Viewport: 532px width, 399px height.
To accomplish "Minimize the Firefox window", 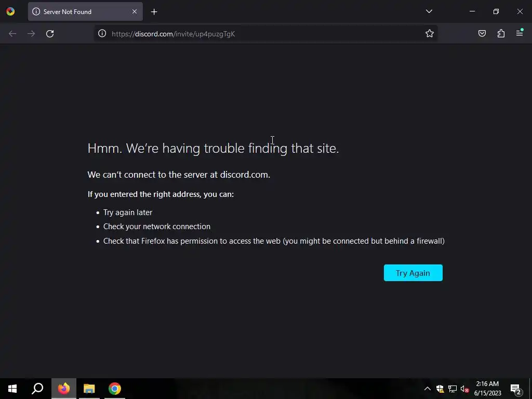I will 472,11.
